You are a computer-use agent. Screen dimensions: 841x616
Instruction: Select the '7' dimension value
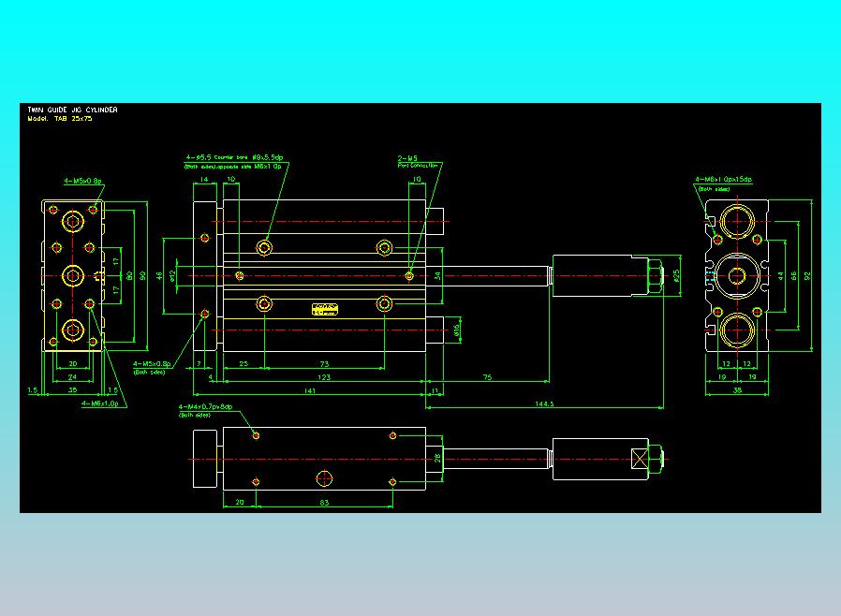199,364
